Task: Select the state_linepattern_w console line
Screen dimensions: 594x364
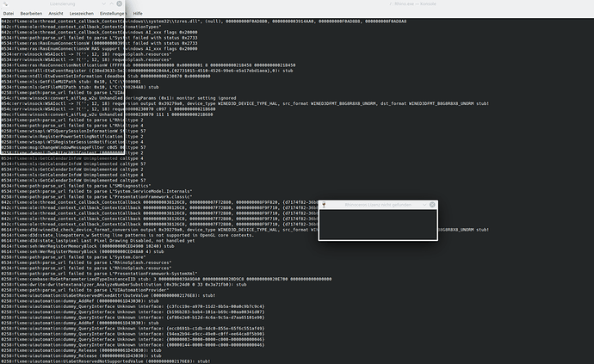Action: point(127,235)
